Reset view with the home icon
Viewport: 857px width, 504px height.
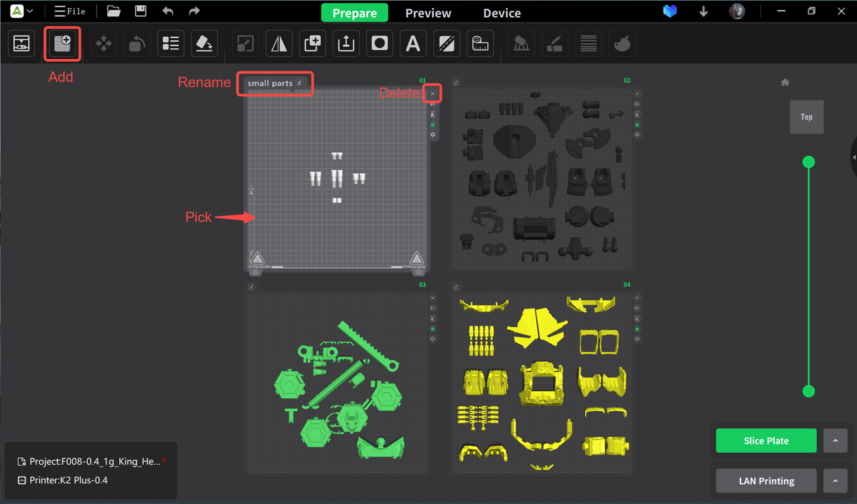[785, 82]
